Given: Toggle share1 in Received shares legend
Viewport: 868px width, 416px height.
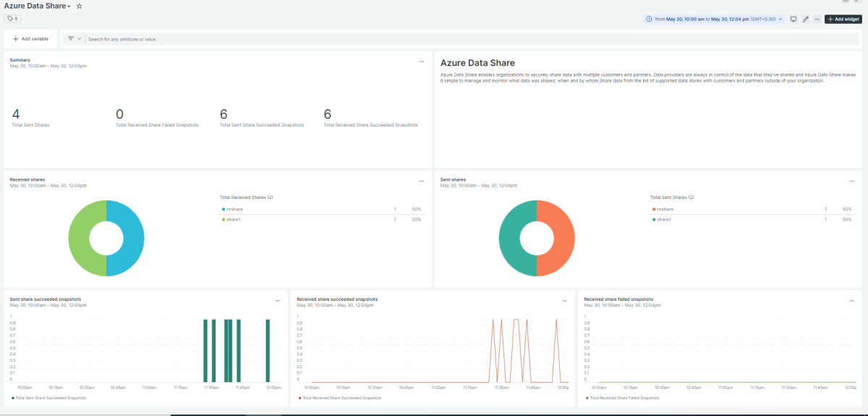Looking at the screenshot, I should click(231, 219).
